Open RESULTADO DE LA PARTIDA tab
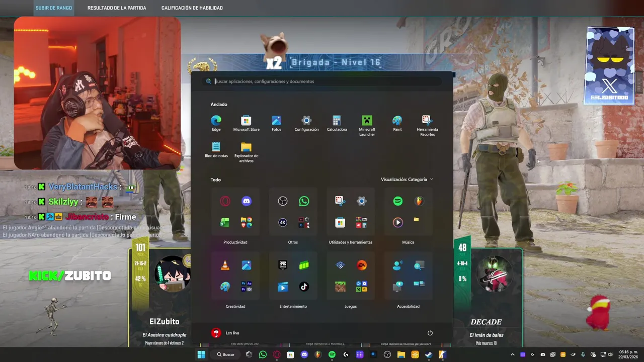 tap(117, 8)
